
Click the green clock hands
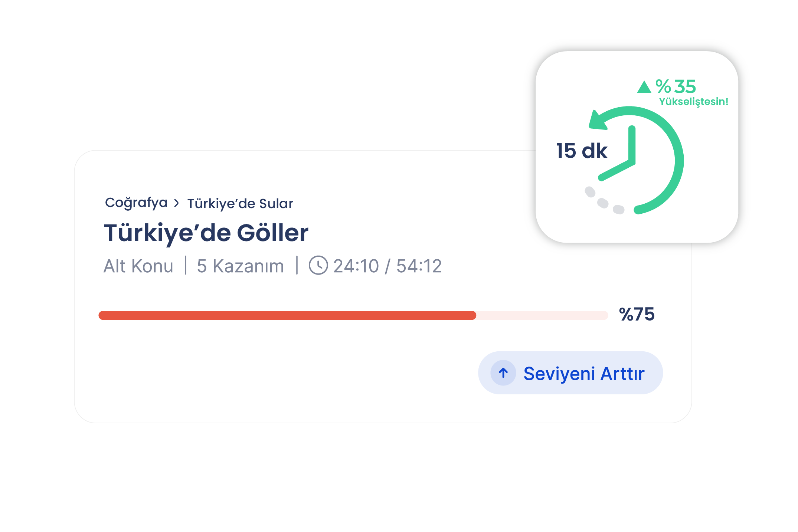coord(618,153)
